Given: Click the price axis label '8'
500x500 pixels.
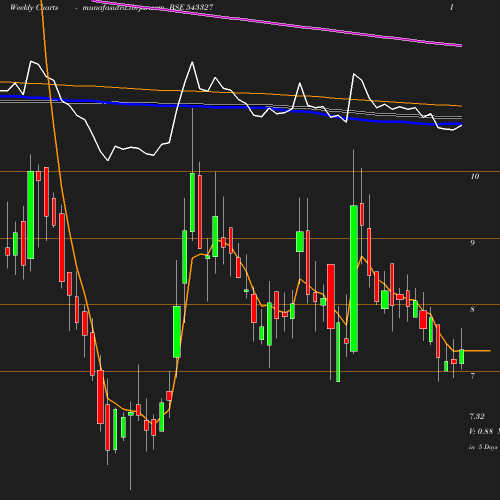Looking at the screenshot, I should coord(472,309).
